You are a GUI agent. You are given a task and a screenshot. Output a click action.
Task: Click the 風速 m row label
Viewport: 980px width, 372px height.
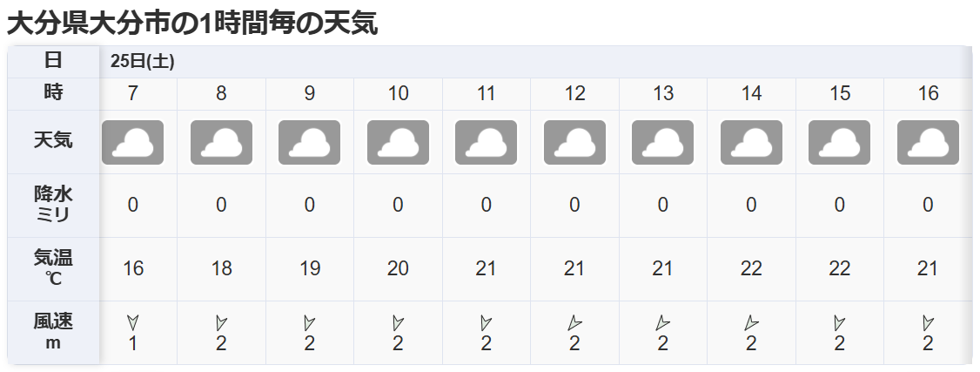[x=53, y=332]
